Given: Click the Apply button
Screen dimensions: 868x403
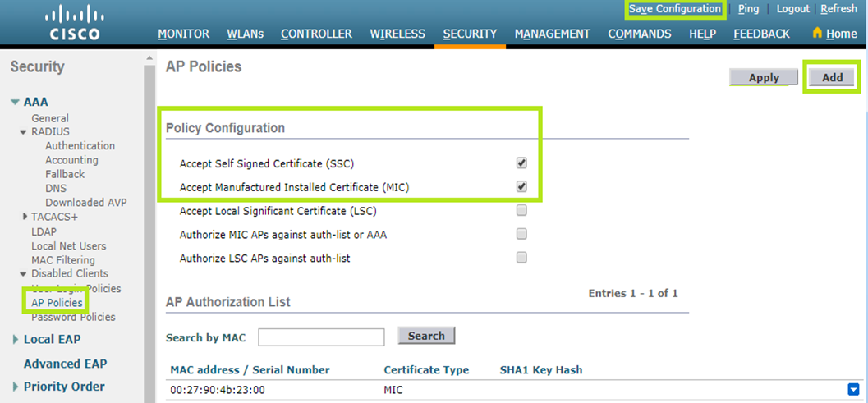Looking at the screenshot, I should pos(764,77).
